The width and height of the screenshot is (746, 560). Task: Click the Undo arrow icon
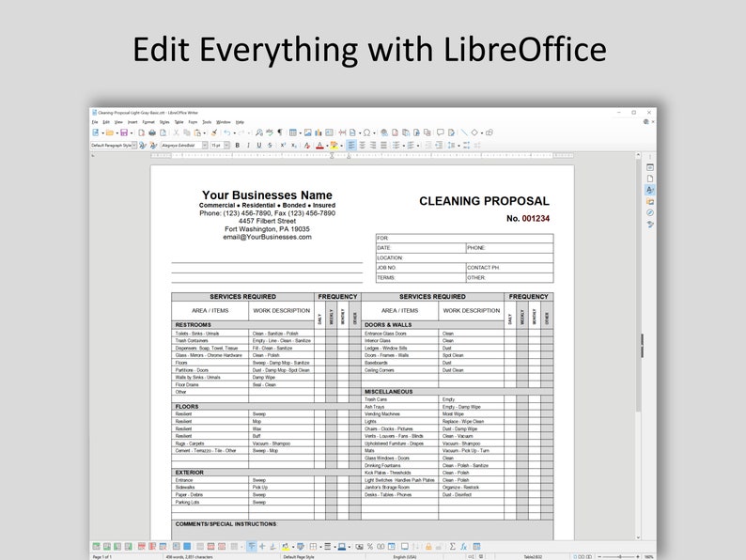(x=227, y=132)
